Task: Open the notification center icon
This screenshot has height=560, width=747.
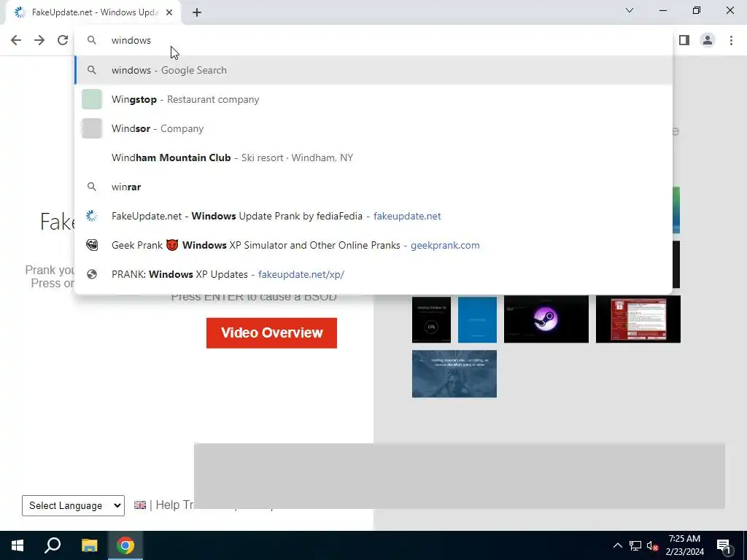Action: pos(724,545)
